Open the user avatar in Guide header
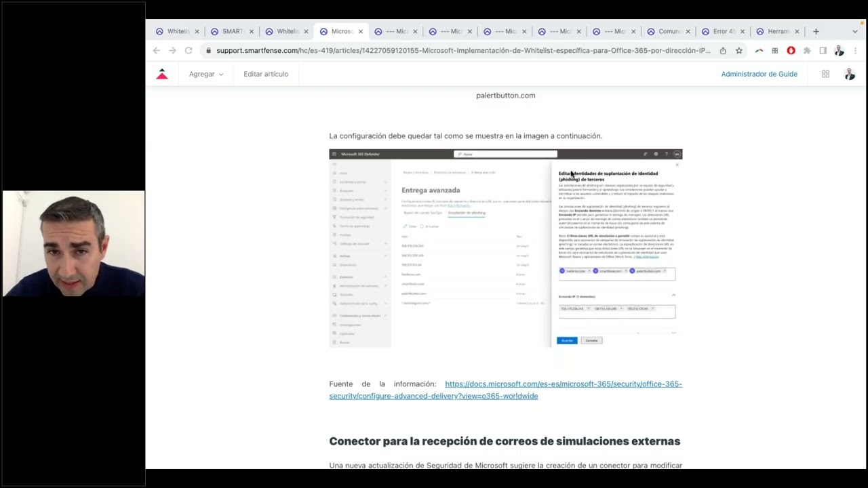Image resolution: width=868 pixels, height=488 pixels. [x=850, y=74]
